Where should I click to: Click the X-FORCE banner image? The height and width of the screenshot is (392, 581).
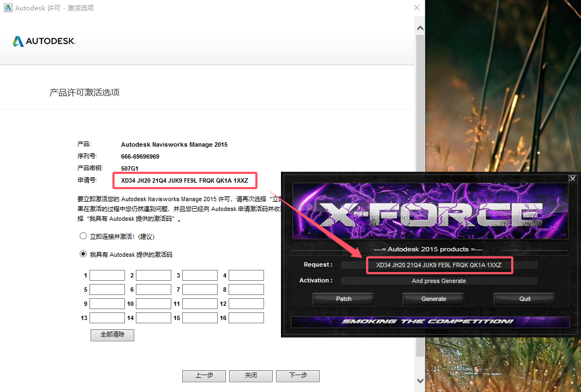430,212
